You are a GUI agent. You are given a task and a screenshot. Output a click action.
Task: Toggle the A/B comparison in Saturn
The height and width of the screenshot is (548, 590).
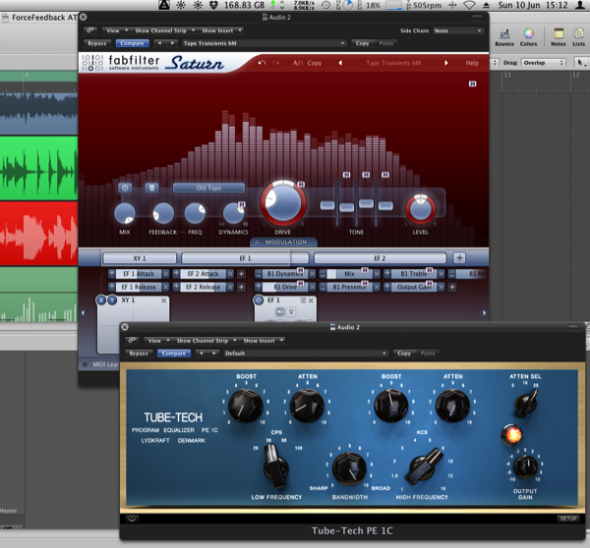297,63
